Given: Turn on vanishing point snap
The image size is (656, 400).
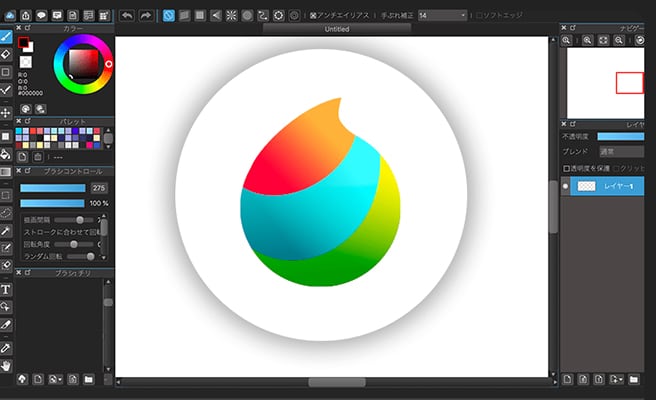Looking at the screenshot, I should coord(216,16).
